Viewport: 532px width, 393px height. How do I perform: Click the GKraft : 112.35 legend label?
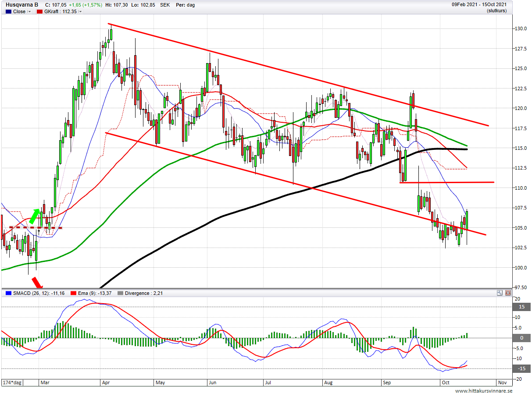pyautogui.click(x=60, y=12)
